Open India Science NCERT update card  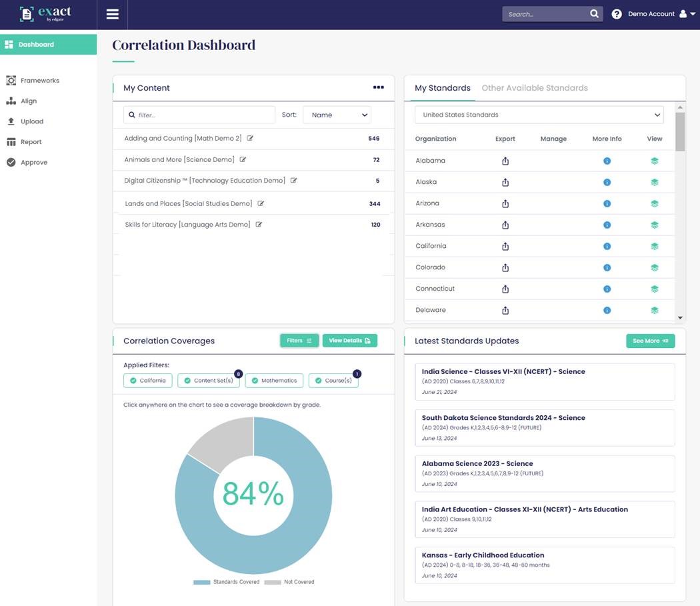tap(545, 382)
